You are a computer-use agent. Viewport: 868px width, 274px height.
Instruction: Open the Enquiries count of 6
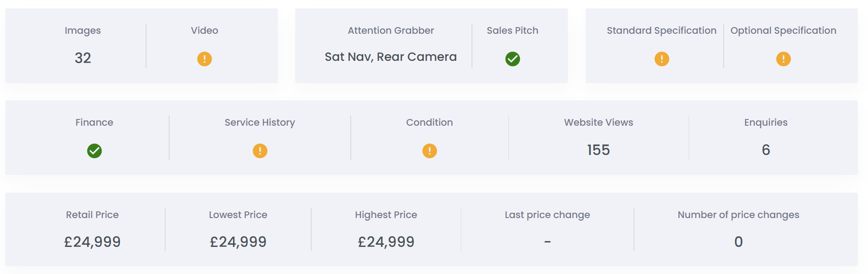(766, 150)
